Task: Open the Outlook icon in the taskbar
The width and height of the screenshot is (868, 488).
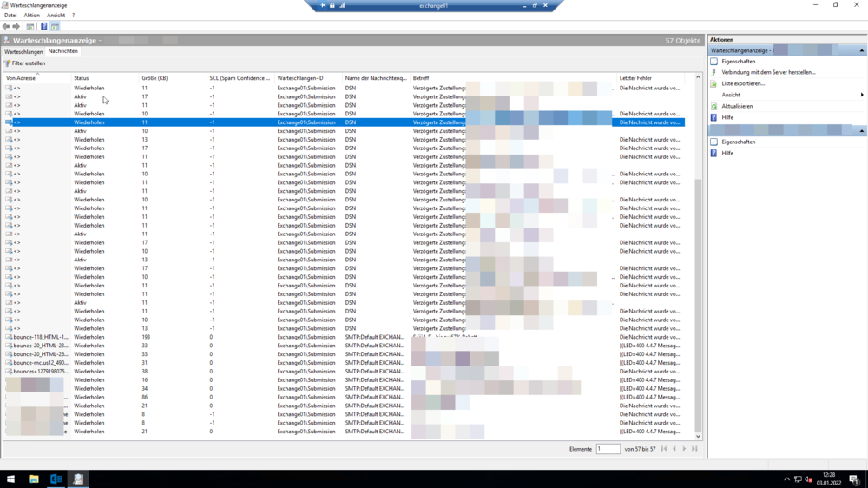Action: [x=56, y=478]
